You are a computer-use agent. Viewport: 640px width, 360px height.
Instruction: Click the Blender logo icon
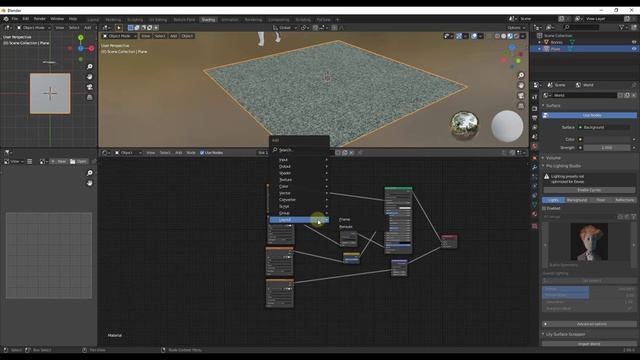(x=6, y=19)
